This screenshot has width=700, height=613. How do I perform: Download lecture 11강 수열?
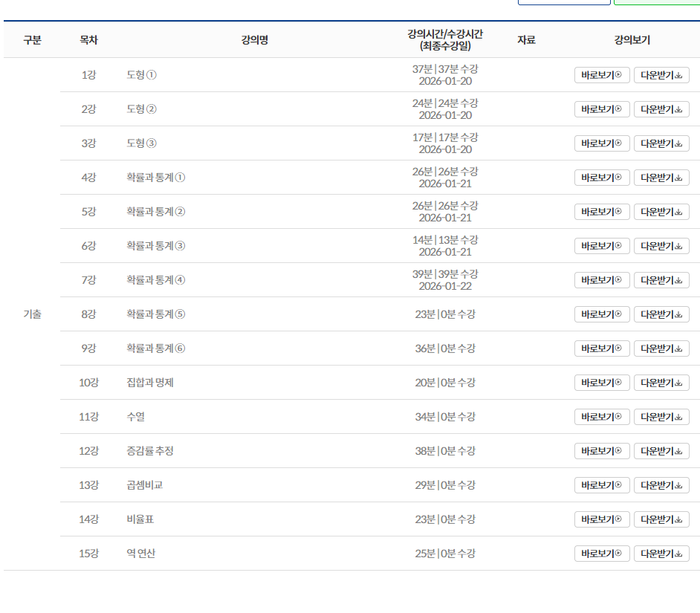point(661,417)
